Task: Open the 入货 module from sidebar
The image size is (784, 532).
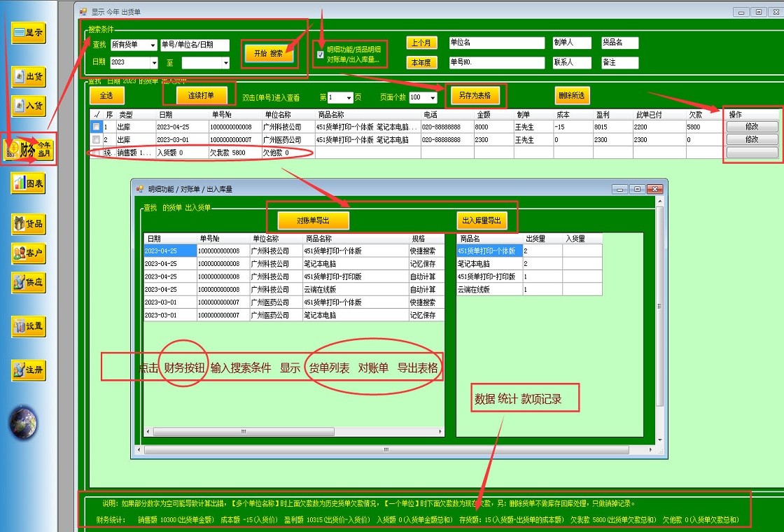Action: coord(28,106)
